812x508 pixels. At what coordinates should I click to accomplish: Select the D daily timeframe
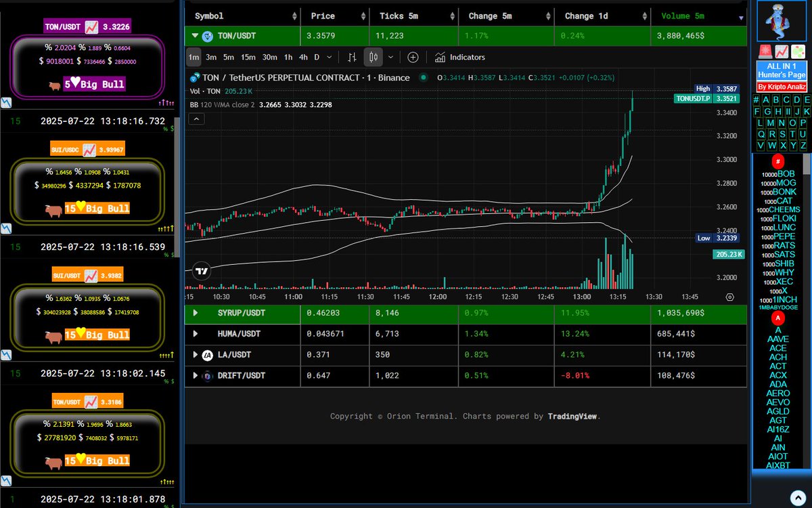[x=317, y=58]
